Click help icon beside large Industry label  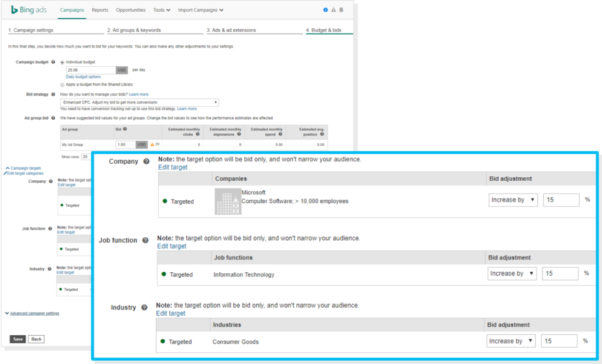click(144, 308)
